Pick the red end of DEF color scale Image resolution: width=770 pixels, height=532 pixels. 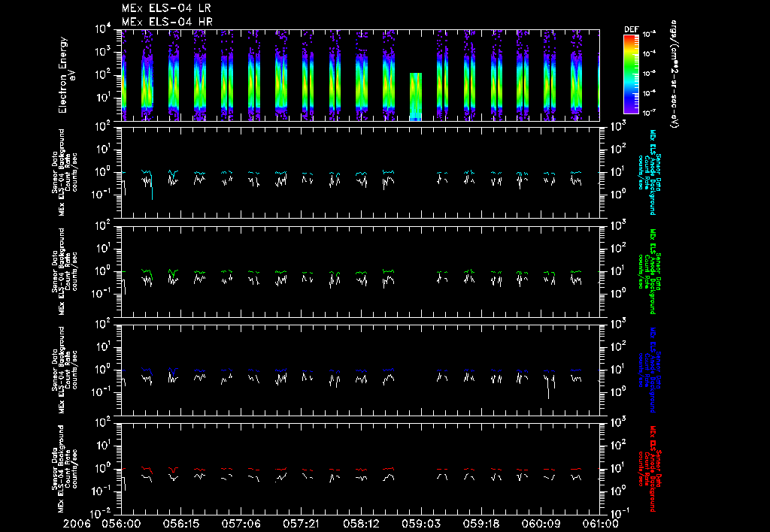click(x=631, y=38)
